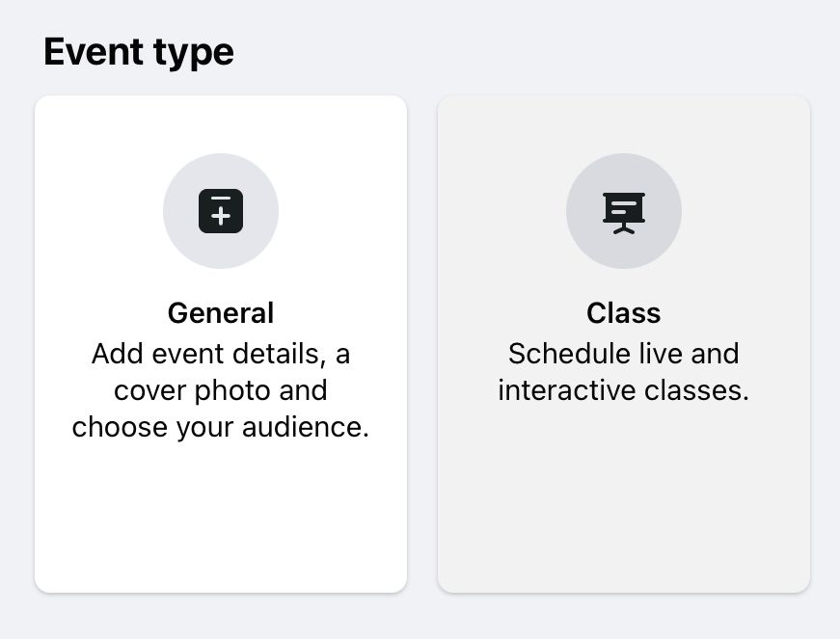Select the General event type card
Screen dimensions: 840x639
(221, 344)
